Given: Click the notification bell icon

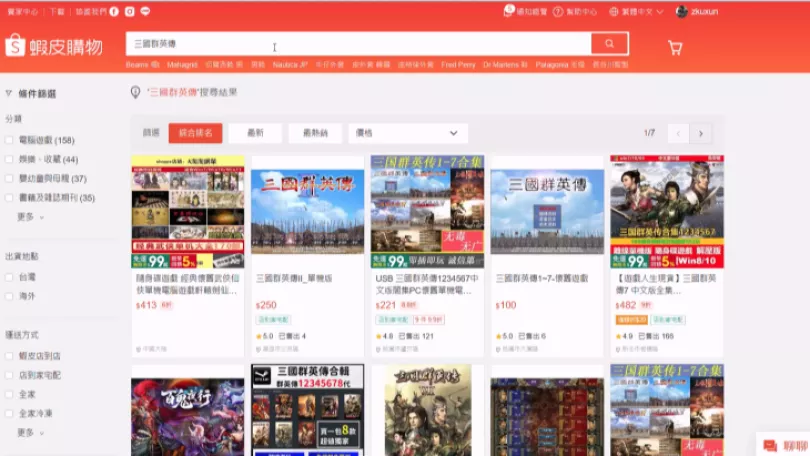Looking at the screenshot, I should click(x=508, y=11).
